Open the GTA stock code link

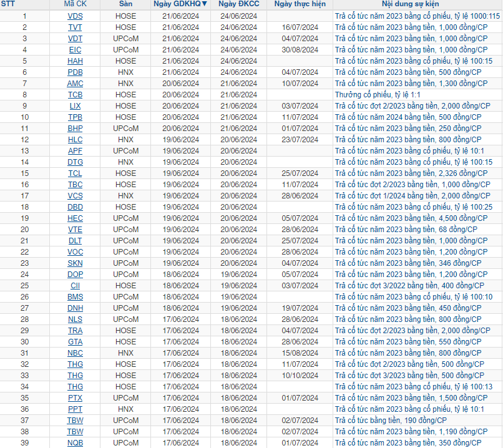pos(75,341)
